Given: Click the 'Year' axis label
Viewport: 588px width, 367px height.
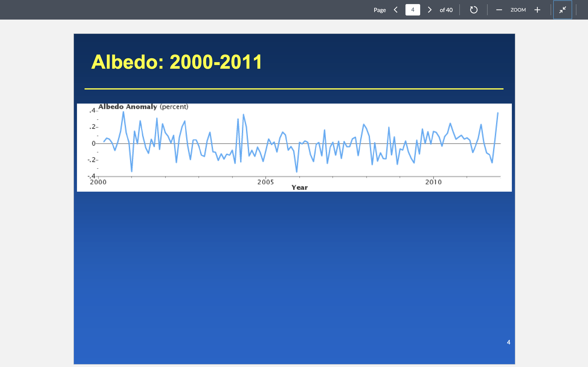Looking at the screenshot, I should (x=300, y=187).
